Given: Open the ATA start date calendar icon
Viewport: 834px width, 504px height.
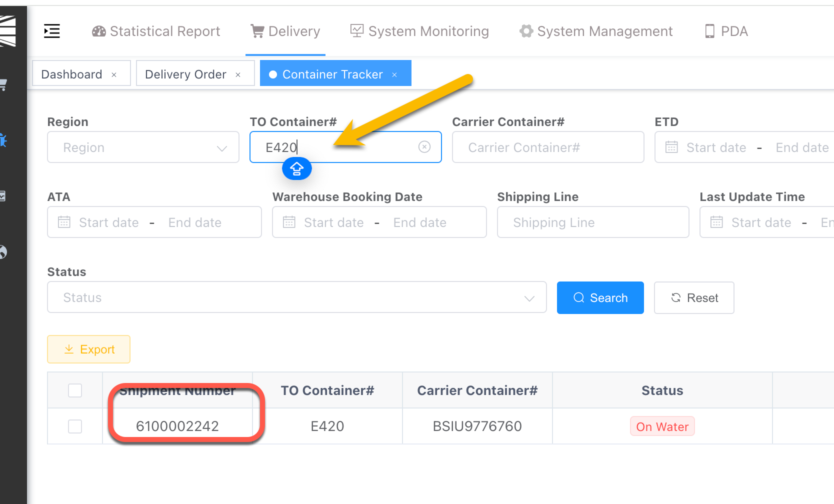Looking at the screenshot, I should [x=63, y=222].
